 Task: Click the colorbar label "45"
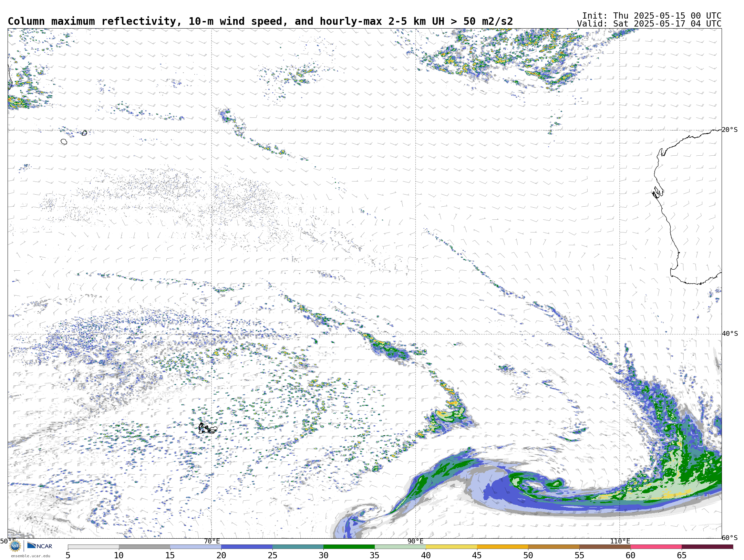(x=477, y=556)
